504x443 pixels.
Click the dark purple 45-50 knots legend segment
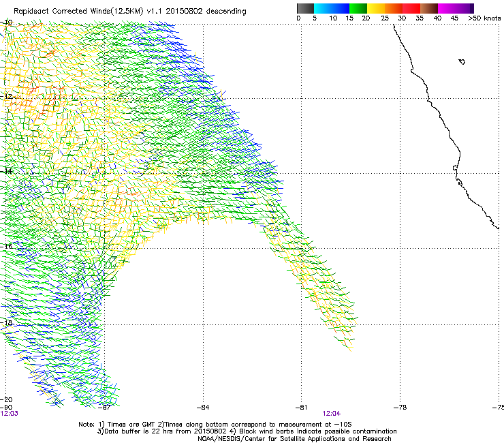click(x=464, y=8)
